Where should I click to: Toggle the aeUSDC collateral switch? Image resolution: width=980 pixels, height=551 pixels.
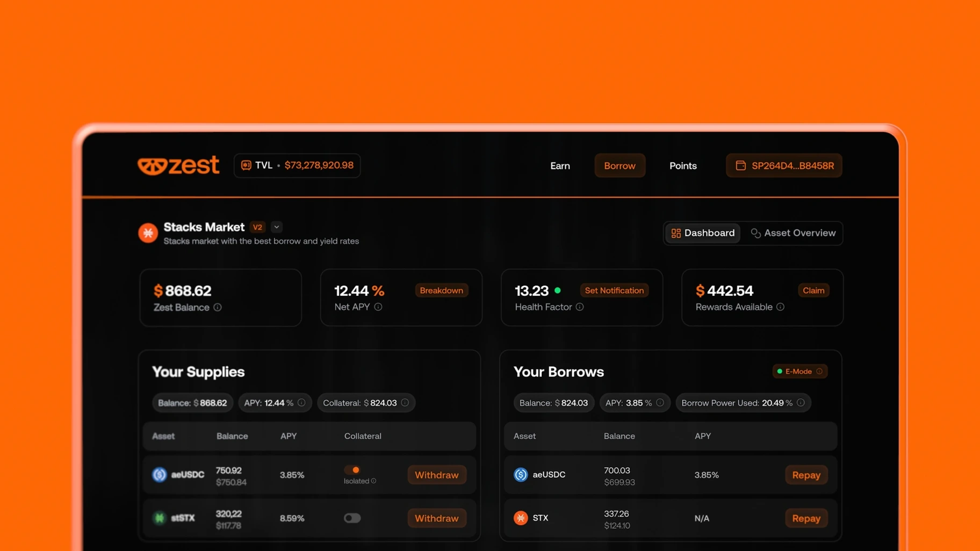coord(352,470)
